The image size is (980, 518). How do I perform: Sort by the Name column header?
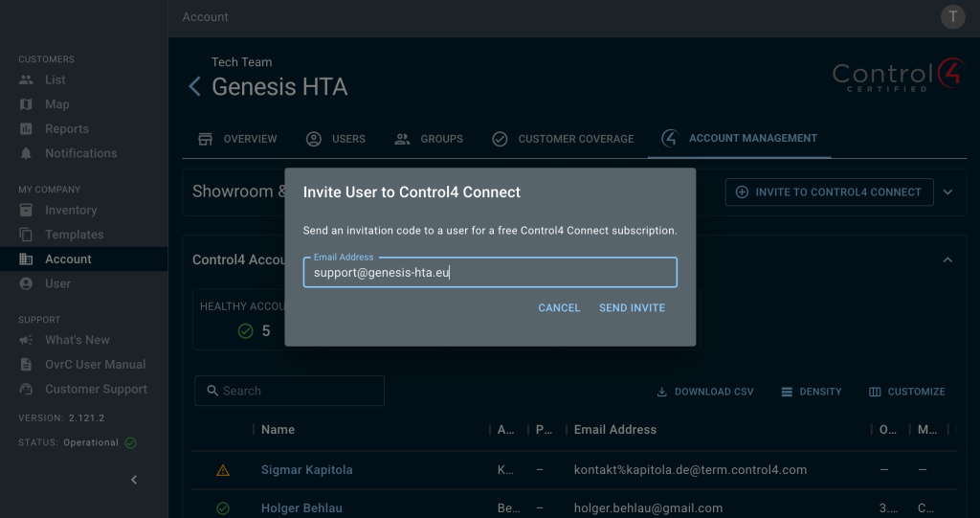(x=278, y=430)
